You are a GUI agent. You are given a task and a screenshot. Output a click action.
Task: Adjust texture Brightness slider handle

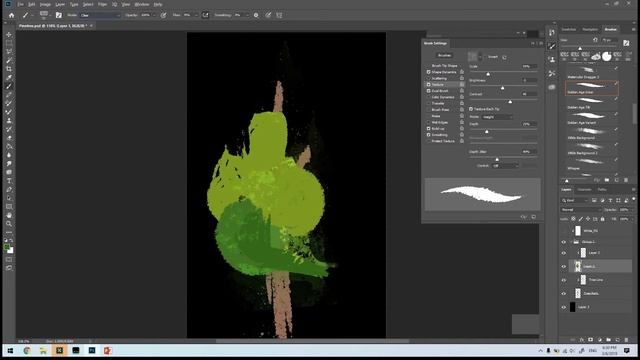(502, 88)
